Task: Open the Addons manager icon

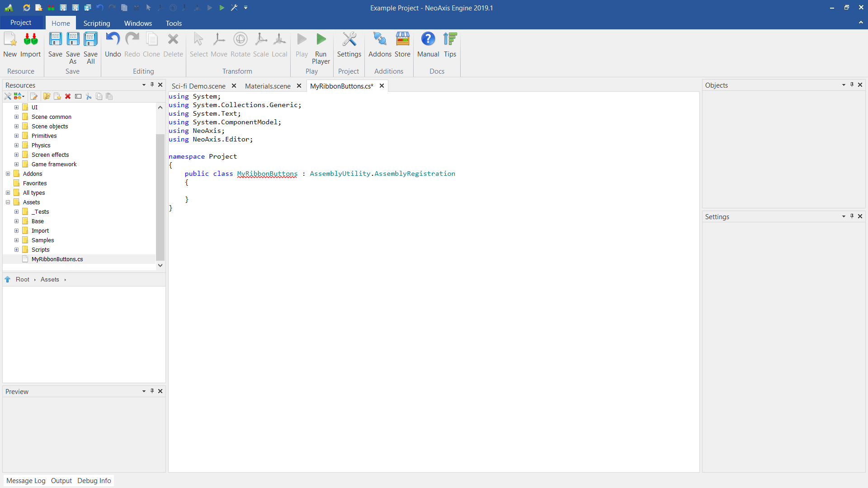Action: point(380,40)
